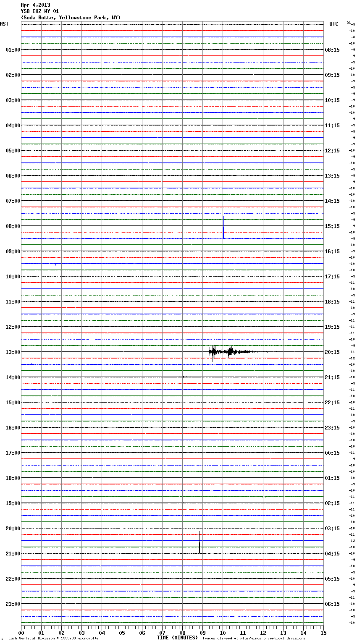Click the 04:00 MST row label
This screenshot has width=357, height=644.
(x=13, y=126)
